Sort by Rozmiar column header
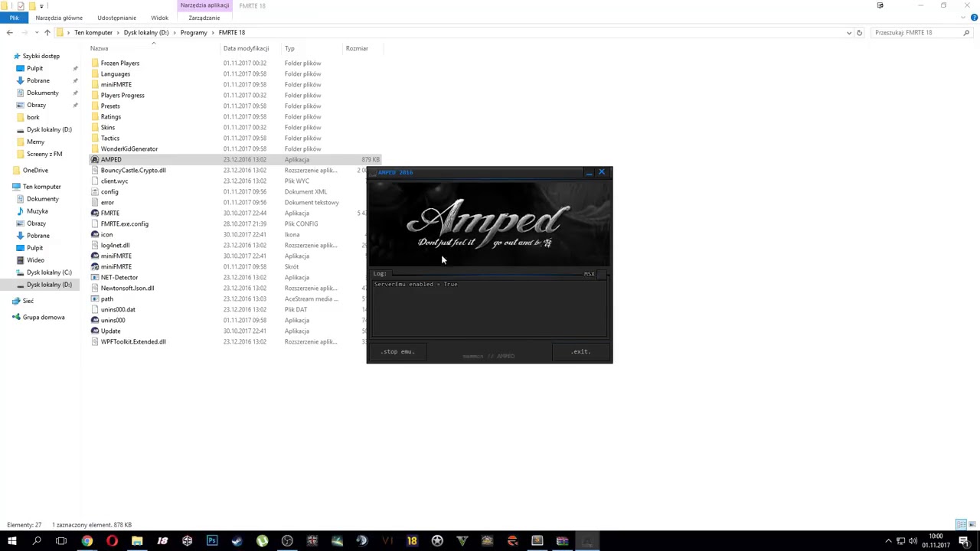 pos(357,48)
